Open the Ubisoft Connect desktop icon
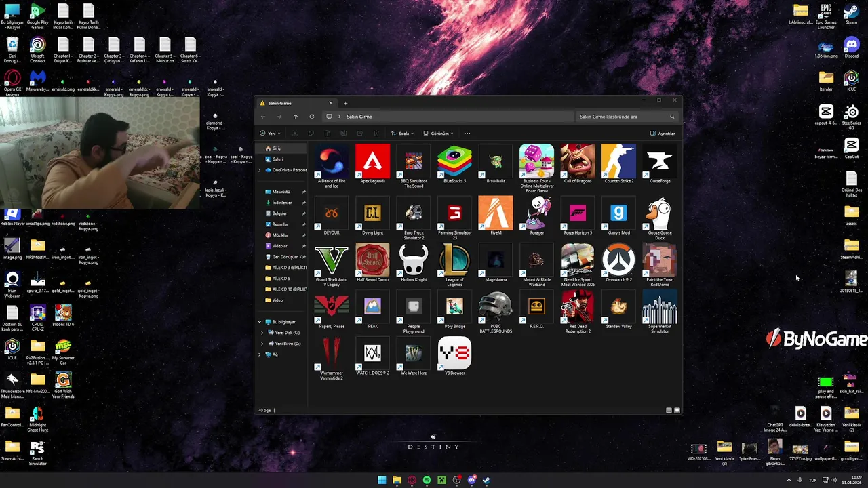The height and width of the screenshot is (488, 868). [38, 51]
